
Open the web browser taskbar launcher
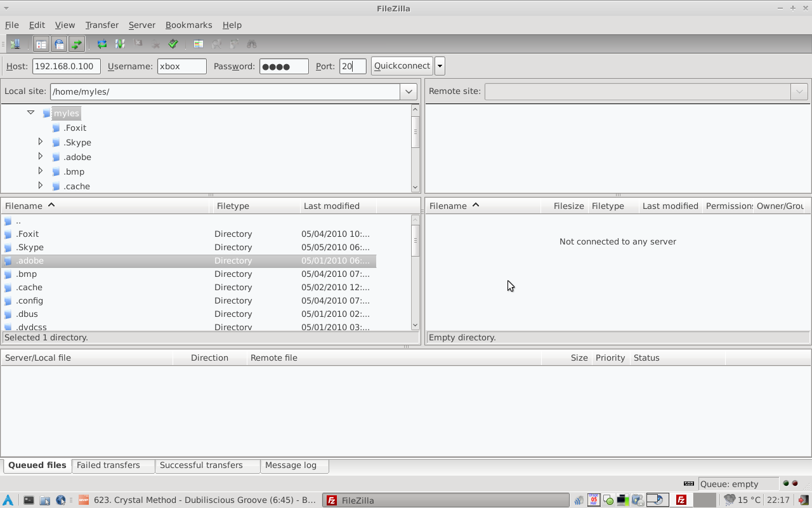click(x=61, y=500)
